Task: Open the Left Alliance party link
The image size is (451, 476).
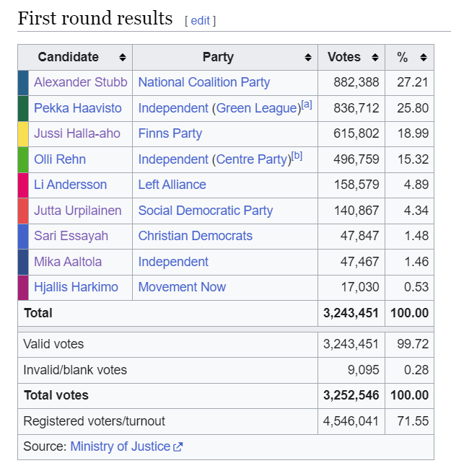Action: (172, 185)
